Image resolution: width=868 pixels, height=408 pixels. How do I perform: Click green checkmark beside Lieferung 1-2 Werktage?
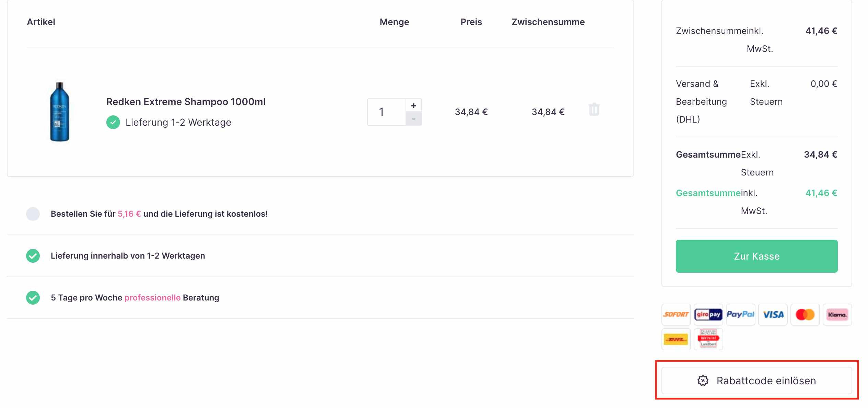[x=113, y=122]
